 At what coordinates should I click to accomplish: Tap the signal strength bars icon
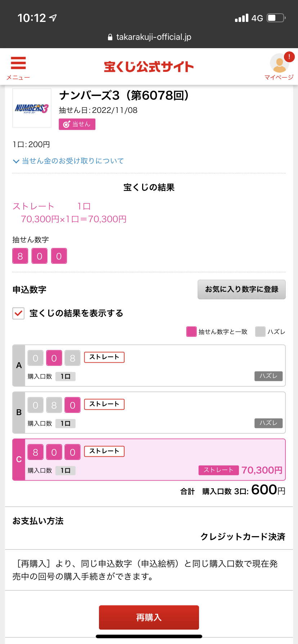pos(241,18)
